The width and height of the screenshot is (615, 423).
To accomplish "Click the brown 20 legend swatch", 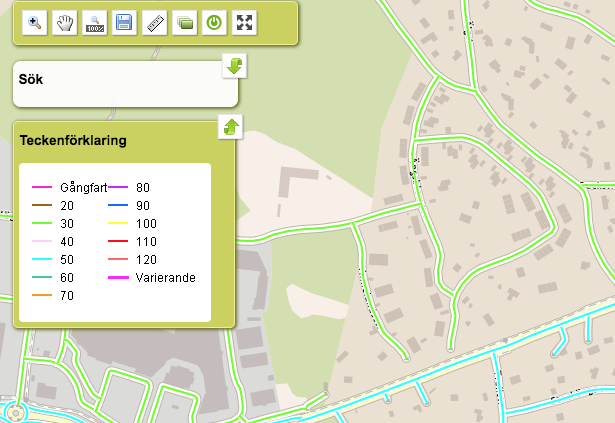I will click(x=42, y=205).
